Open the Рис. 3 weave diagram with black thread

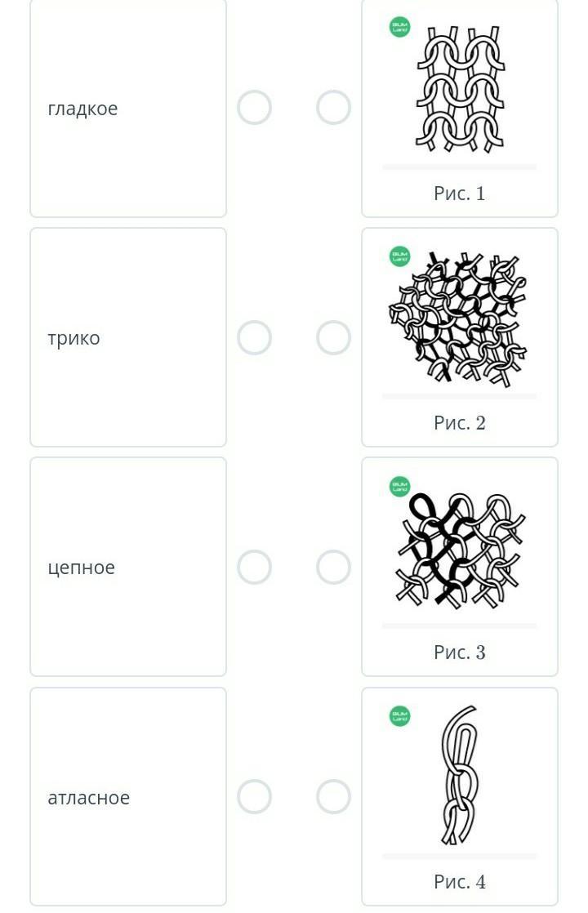[x=460, y=550]
